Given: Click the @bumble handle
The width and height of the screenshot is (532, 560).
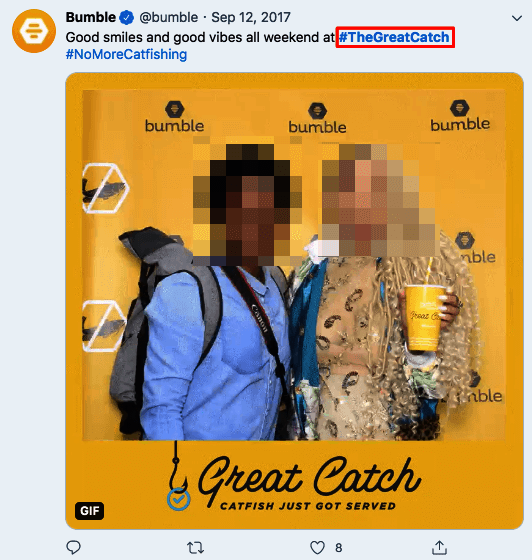Looking at the screenshot, I should click(169, 17).
